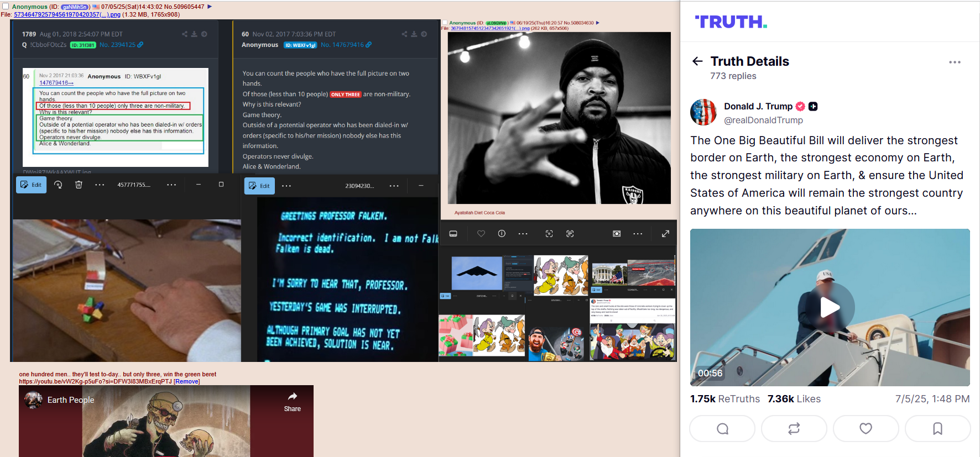
Task: Open the three-dot menu right of the trash icon
Action: [100, 185]
